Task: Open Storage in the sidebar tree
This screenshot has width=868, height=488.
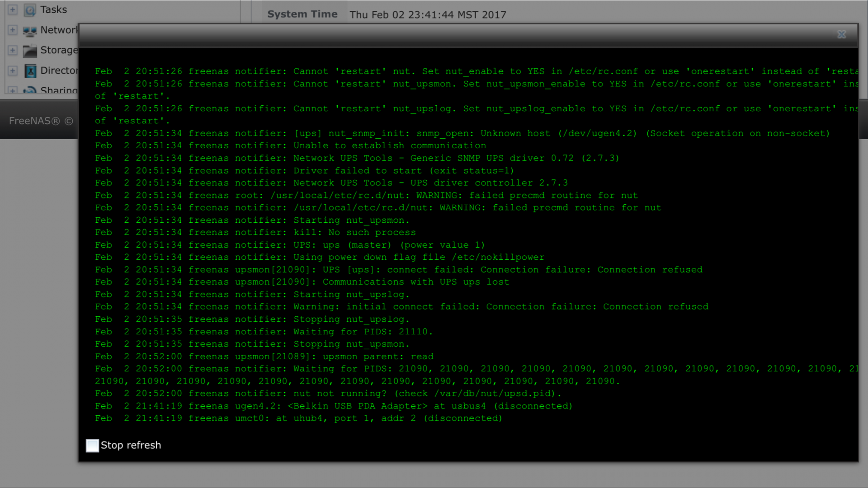Action: pos(59,50)
